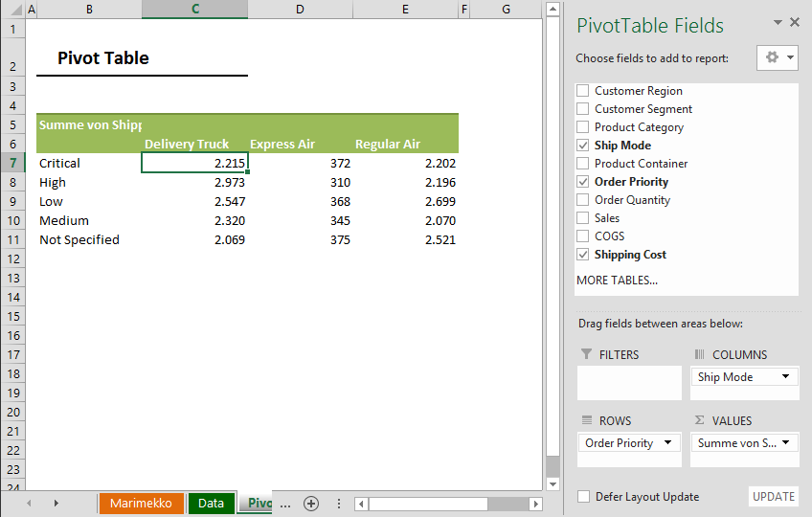Select cell with value 2.521
This screenshot has width=812, height=517.
[x=405, y=239]
